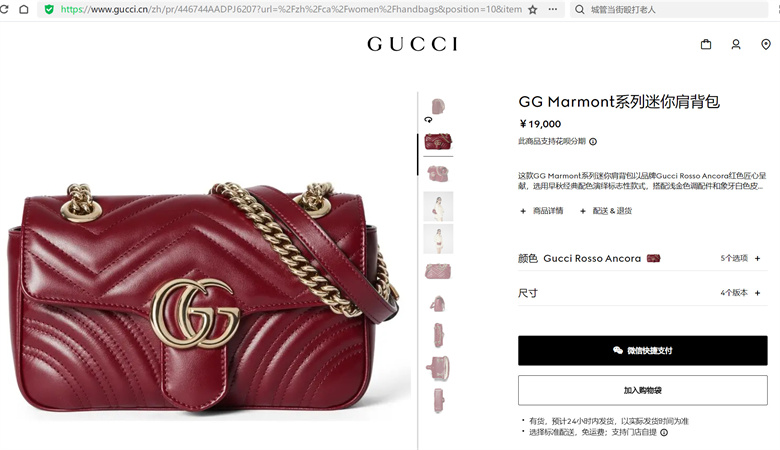Screen dimensions: 780x450
Task: Expand the 配送 & 退货 section
Action: coord(606,211)
